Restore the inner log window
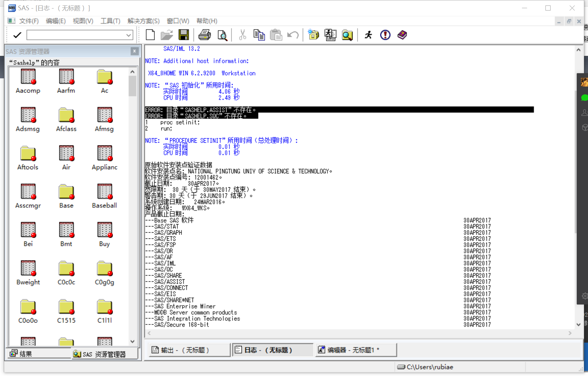Image resolution: width=588 pixels, height=376 pixels. pos(569,21)
